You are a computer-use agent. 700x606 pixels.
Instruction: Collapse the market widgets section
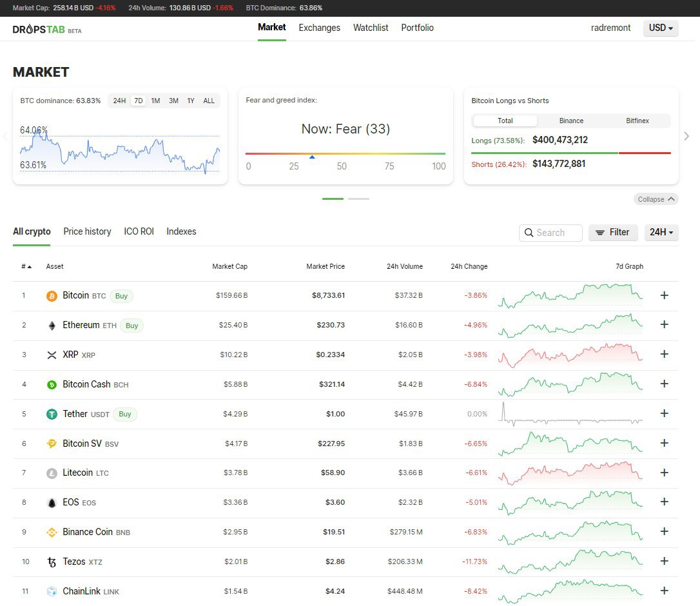coord(656,199)
